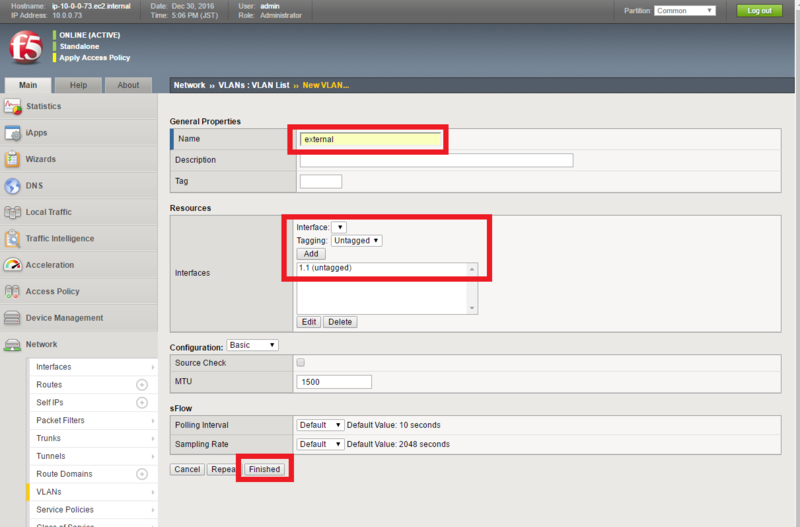Click the Finished button
The width and height of the screenshot is (800, 527).
coord(264,469)
